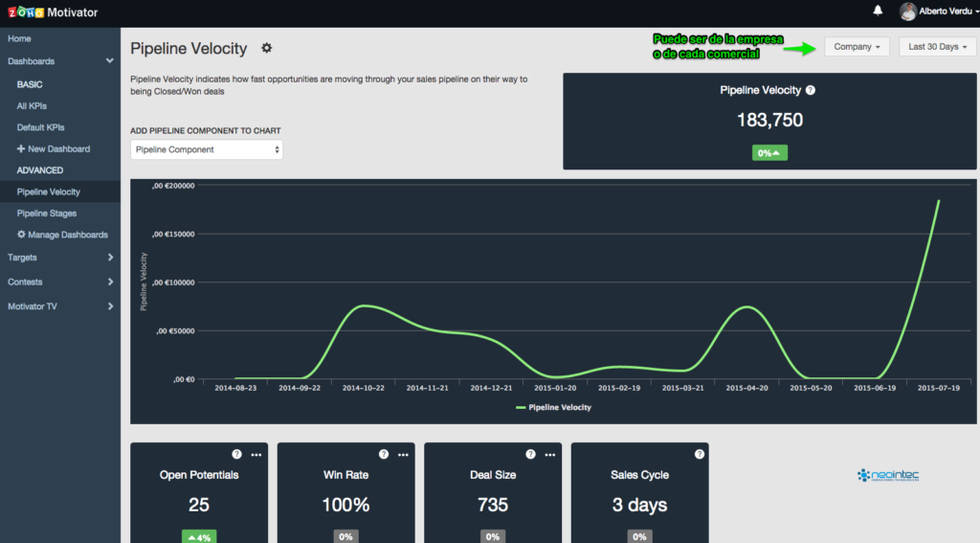
Task: Click the 2014-10-22 axis date label
Action: coord(363,388)
